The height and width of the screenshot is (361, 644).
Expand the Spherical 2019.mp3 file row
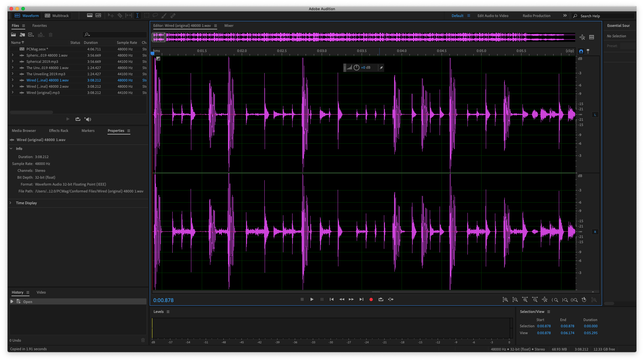point(12,62)
